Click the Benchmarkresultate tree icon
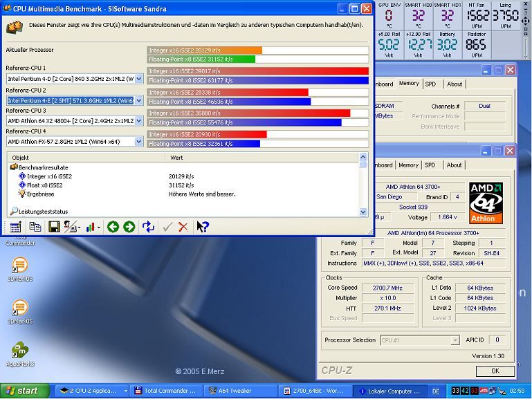The image size is (532, 399). click(14, 167)
